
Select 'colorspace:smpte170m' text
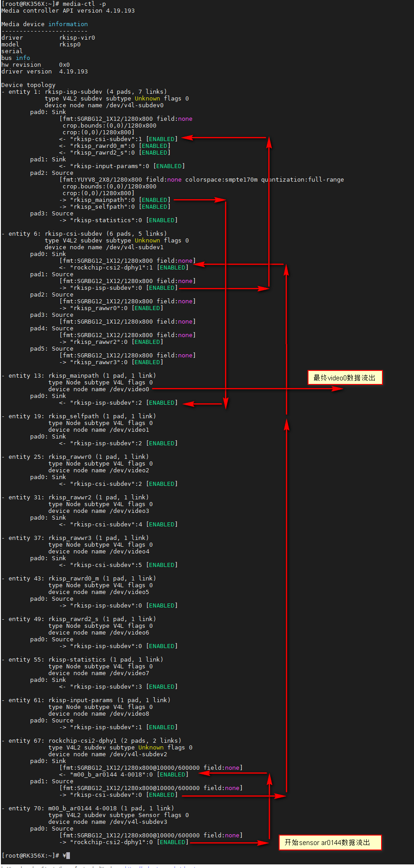pyautogui.click(x=221, y=179)
